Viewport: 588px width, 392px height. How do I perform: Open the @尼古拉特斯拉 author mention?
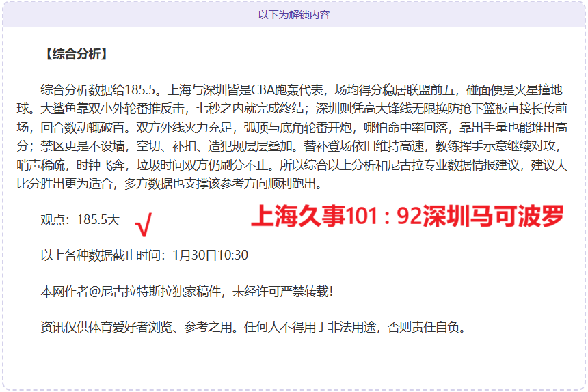pyautogui.click(x=122, y=292)
